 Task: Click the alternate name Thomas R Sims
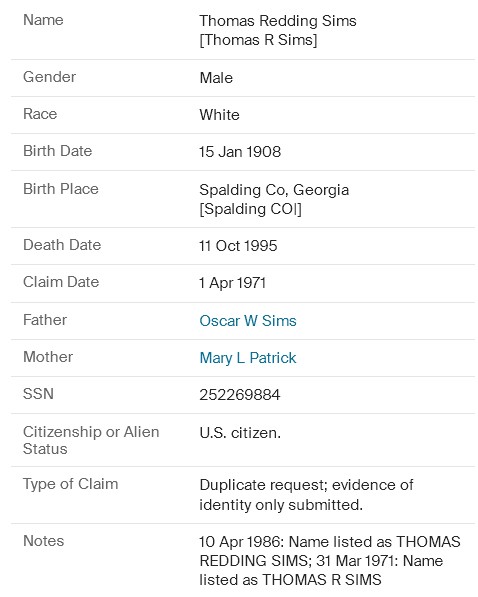(x=258, y=40)
